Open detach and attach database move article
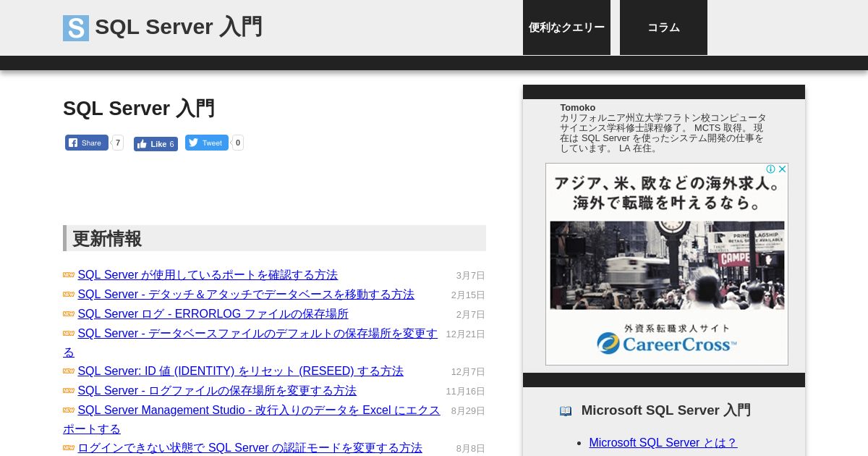The height and width of the screenshot is (456, 868). click(246, 295)
